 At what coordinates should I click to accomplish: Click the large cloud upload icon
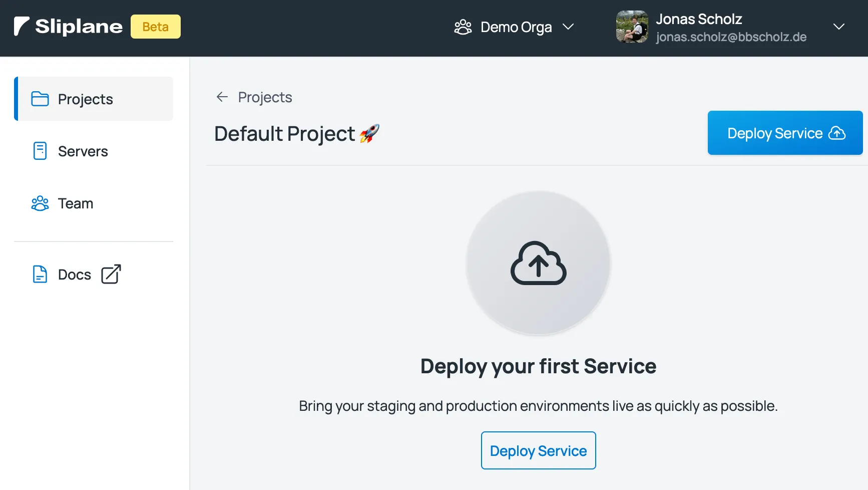[x=538, y=264]
